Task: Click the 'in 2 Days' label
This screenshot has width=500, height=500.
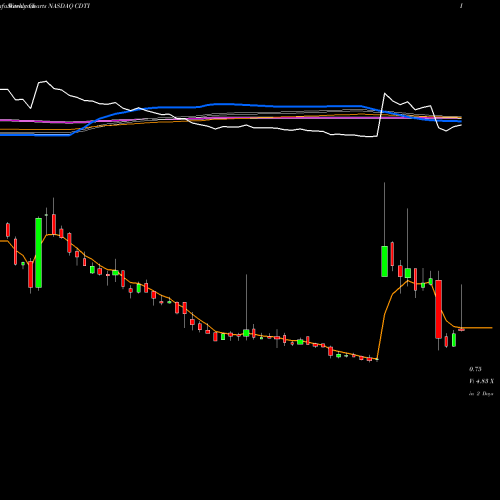Action: [x=481, y=394]
